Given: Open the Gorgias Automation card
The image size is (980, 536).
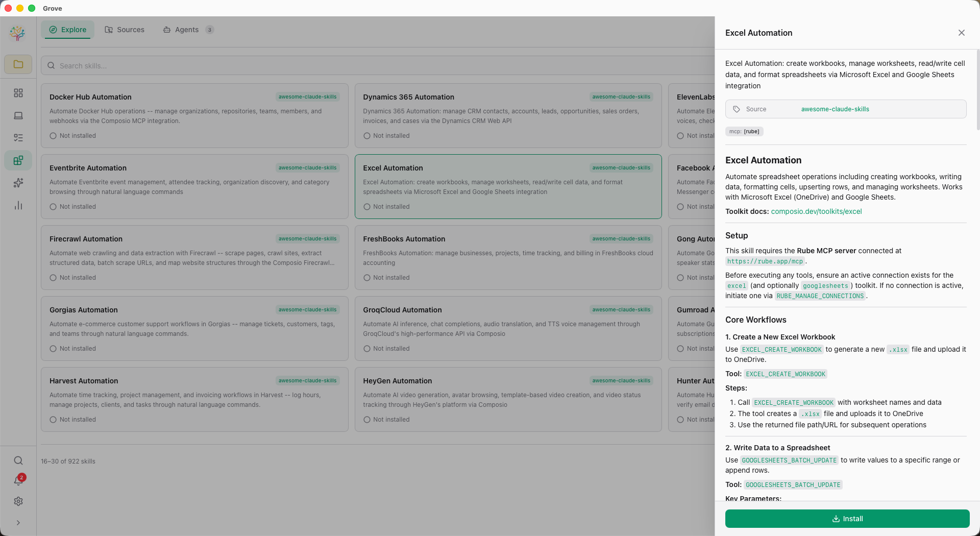Looking at the screenshot, I should click(x=194, y=329).
